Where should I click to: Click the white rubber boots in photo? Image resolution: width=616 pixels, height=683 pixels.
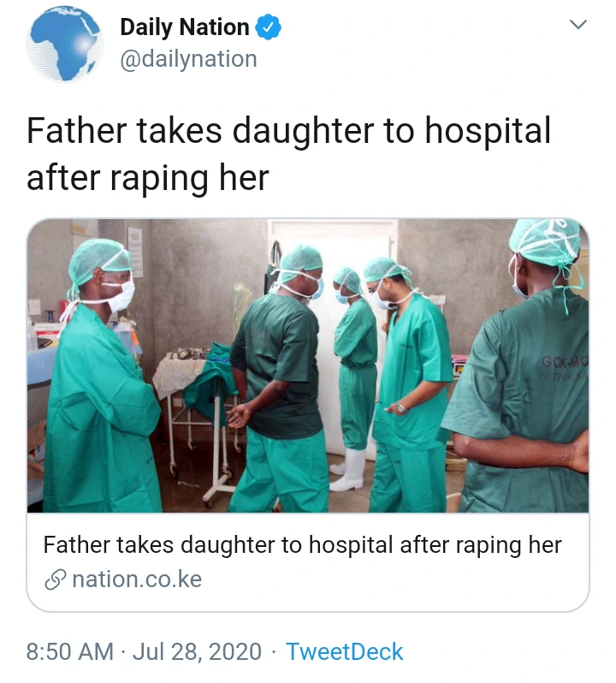pos(349,469)
